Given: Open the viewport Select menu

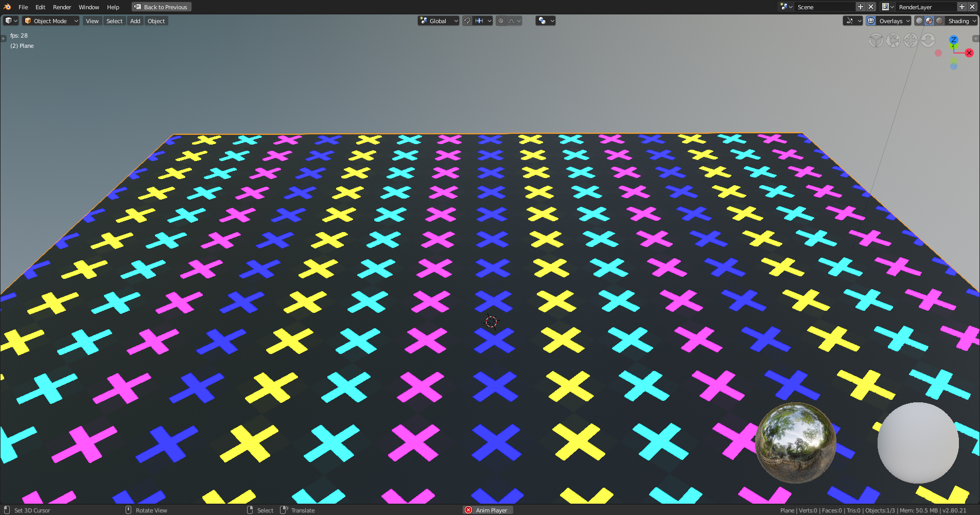Looking at the screenshot, I should click(x=114, y=21).
